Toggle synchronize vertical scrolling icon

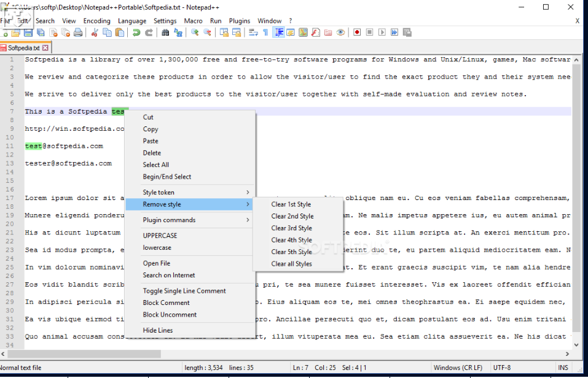point(224,33)
